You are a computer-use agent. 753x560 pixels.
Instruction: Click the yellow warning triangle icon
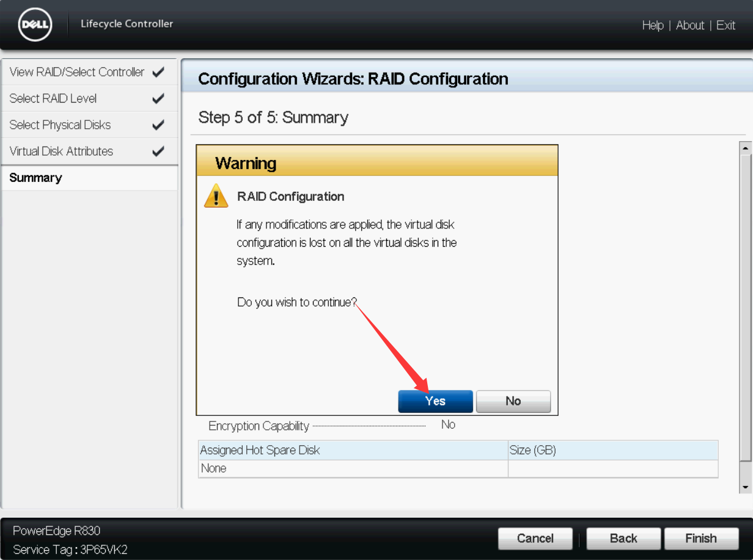tap(216, 197)
